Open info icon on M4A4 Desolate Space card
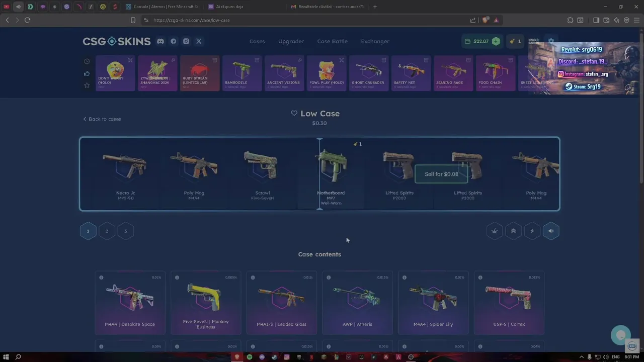This screenshot has width=644, height=362. coord(101,278)
